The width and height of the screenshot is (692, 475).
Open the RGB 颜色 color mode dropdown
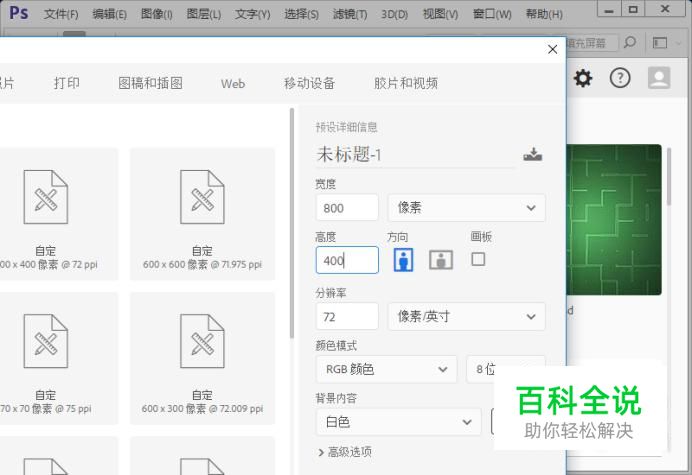[387, 369]
